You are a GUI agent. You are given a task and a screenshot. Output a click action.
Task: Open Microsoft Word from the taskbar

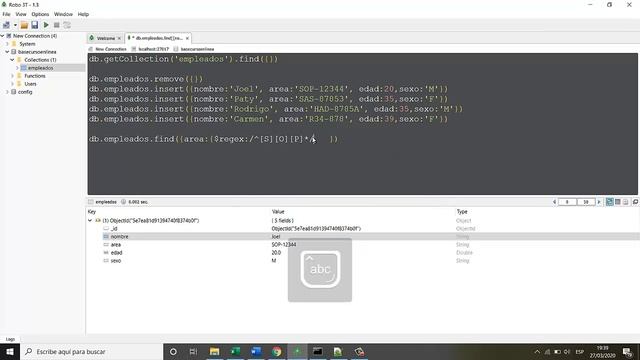[256, 351]
